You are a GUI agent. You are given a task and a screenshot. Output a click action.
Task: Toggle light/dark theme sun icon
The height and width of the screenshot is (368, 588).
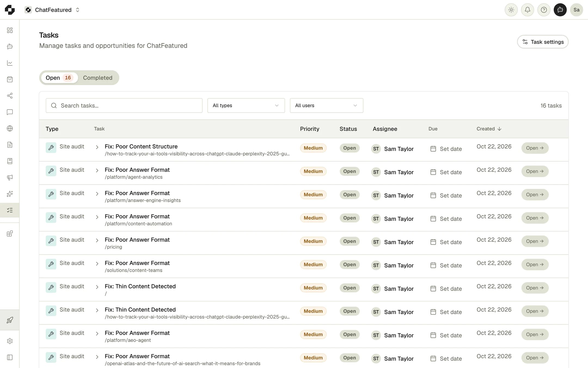(511, 10)
